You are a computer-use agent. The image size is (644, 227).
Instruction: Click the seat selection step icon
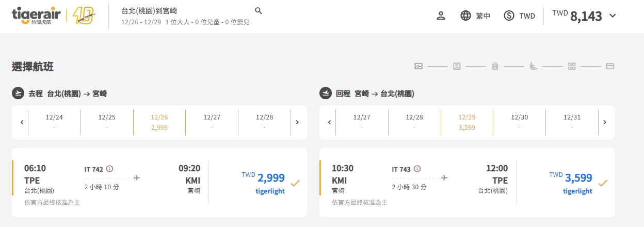[533, 66]
